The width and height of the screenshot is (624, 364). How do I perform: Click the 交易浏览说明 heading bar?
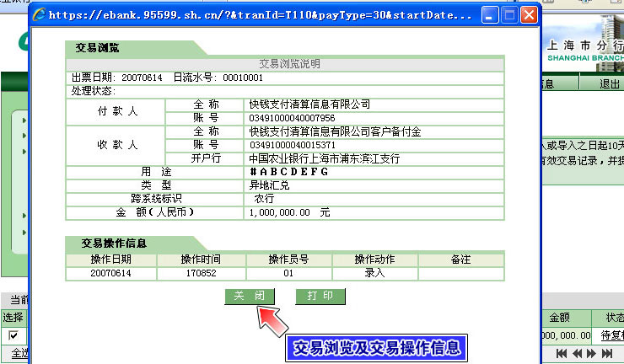coord(285,64)
